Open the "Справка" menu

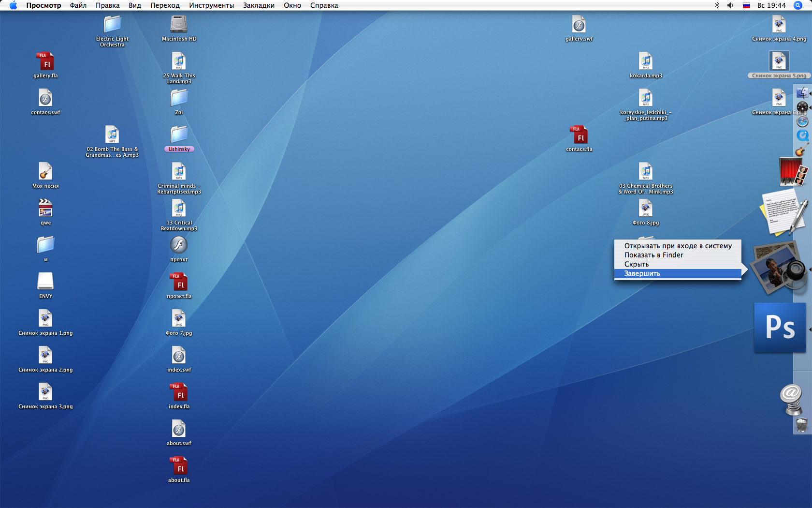(324, 5)
